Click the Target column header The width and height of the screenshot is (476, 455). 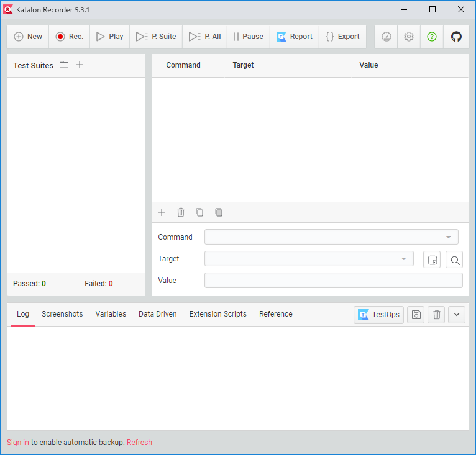tap(243, 65)
